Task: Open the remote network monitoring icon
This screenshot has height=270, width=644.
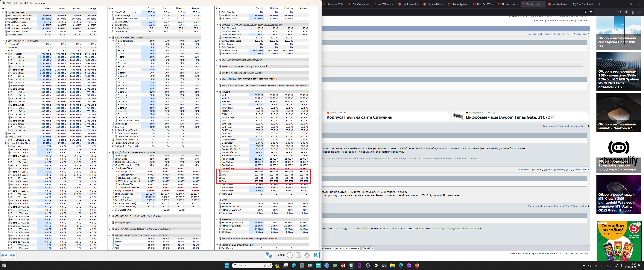Action: [269, 255]
